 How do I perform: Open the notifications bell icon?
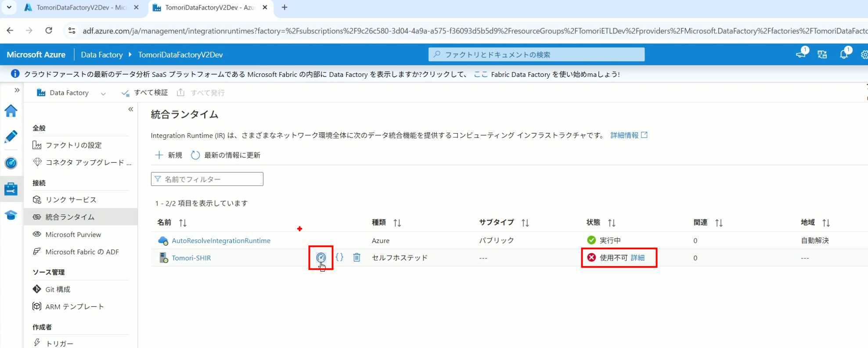coord(843,54)
